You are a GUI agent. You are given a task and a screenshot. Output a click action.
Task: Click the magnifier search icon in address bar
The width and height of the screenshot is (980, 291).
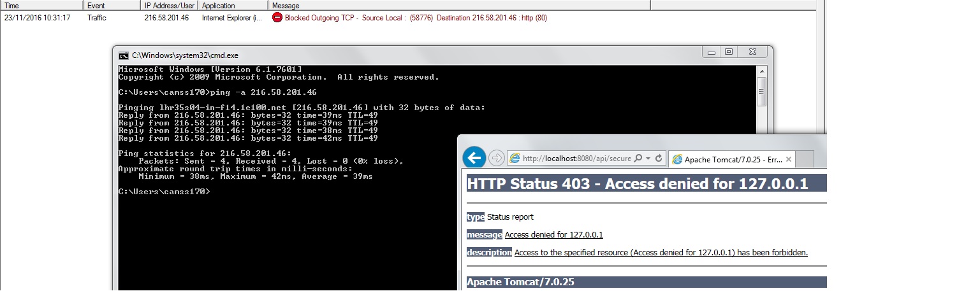pos(638,158)
